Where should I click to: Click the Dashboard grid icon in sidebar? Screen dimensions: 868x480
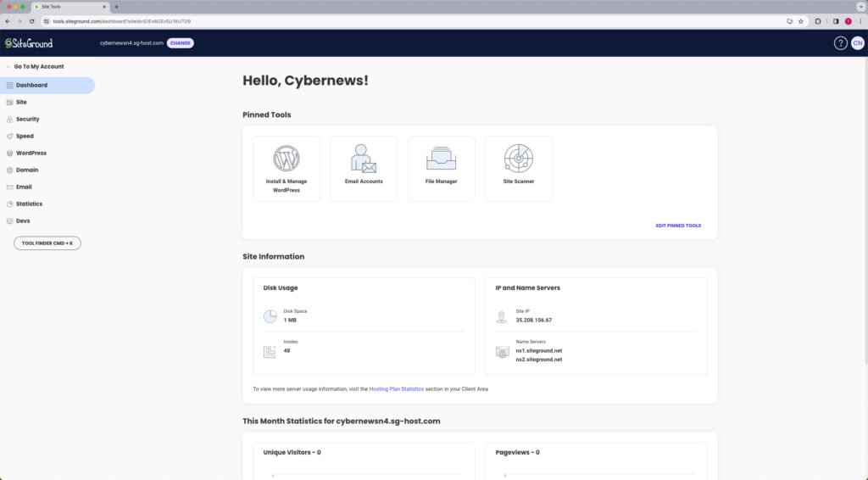pos(9,86)
